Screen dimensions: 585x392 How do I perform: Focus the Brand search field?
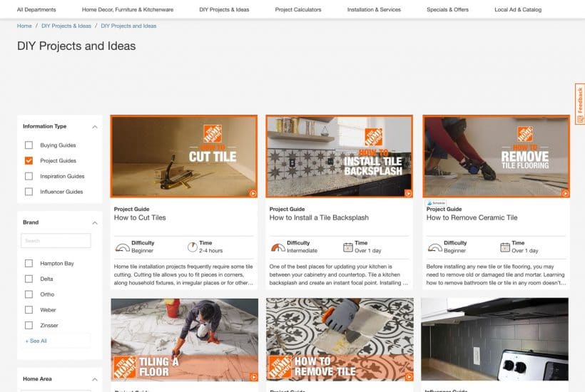point(56,241)
